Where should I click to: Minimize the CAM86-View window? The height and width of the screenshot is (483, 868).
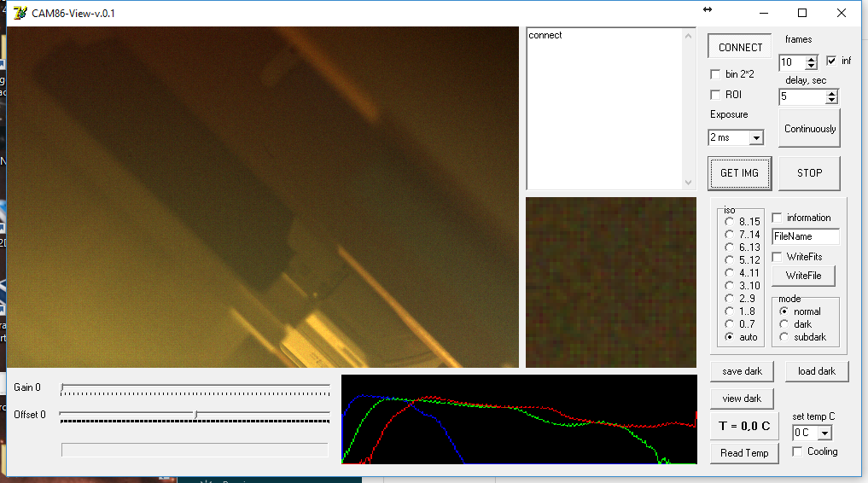tap(763, 13)
